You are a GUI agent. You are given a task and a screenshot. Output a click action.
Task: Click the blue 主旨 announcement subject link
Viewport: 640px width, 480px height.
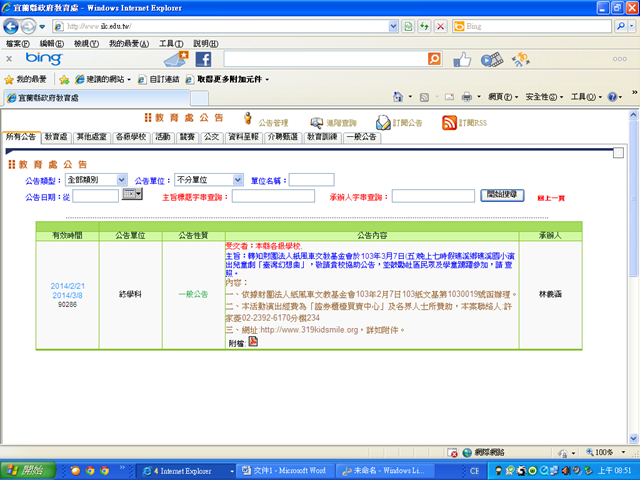pyautogui.click(x=369, y=264)
